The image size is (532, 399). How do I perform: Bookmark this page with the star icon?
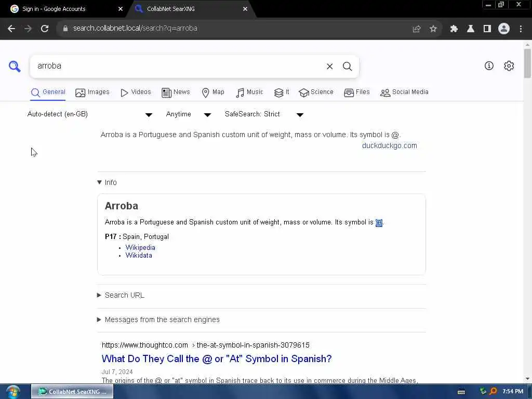[x=433, y=29]
